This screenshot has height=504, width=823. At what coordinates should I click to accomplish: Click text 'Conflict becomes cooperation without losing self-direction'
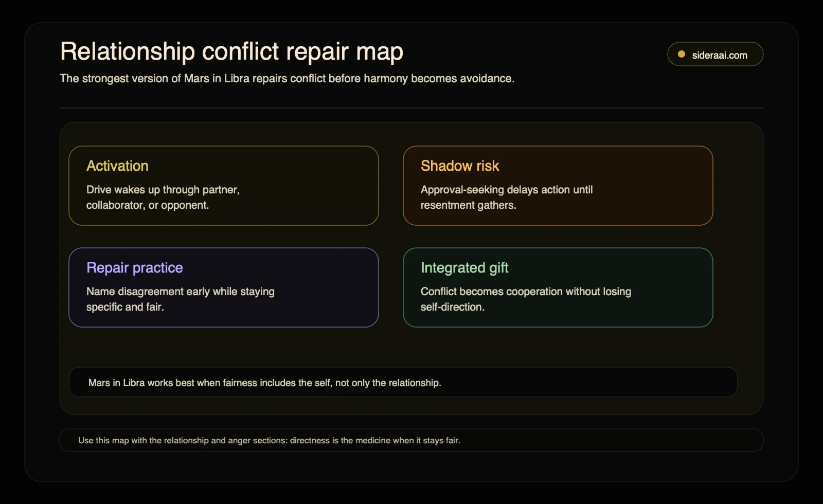pos(526,299)
